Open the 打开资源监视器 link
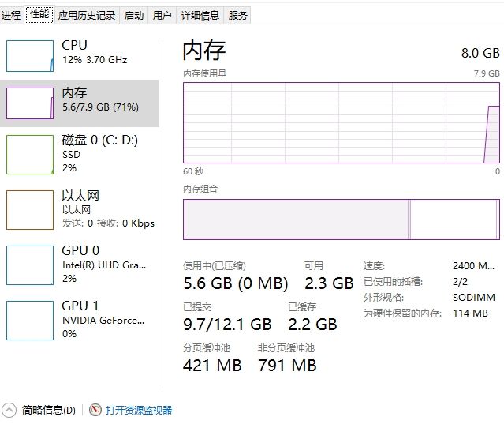Image resolution: width=504 pixels, height=424 pixels. (x=139, y=410)
